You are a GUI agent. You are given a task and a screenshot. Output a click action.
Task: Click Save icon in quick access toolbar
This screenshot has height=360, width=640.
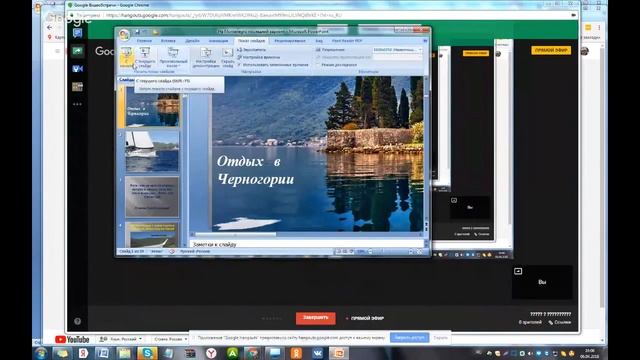pos(137,32)
